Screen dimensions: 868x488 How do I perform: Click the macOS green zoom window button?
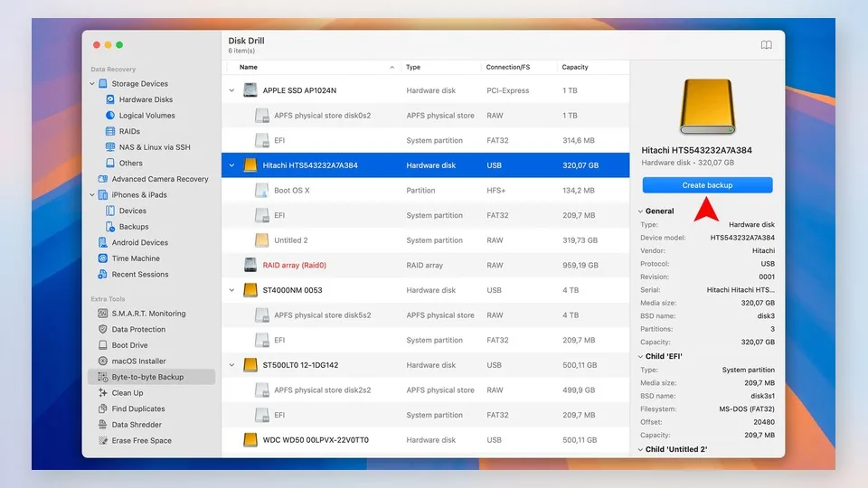[119, 45]
